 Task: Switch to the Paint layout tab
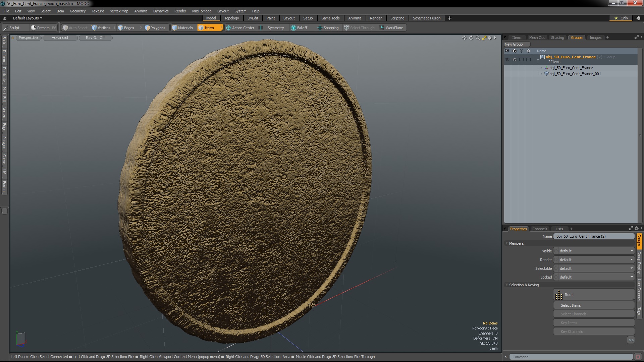coord(271,18)
